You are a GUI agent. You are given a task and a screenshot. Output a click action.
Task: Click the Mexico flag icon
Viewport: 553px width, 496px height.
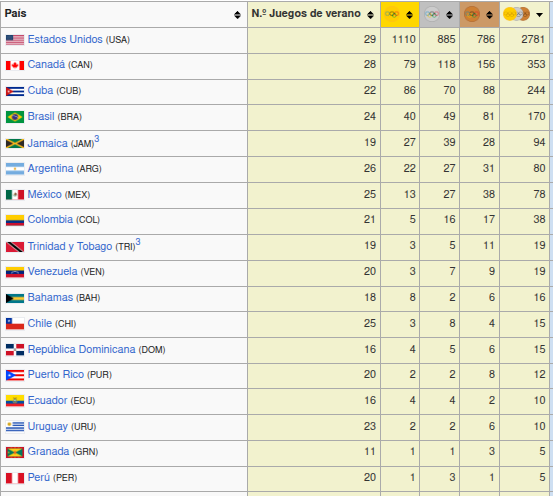click(15, 195)
